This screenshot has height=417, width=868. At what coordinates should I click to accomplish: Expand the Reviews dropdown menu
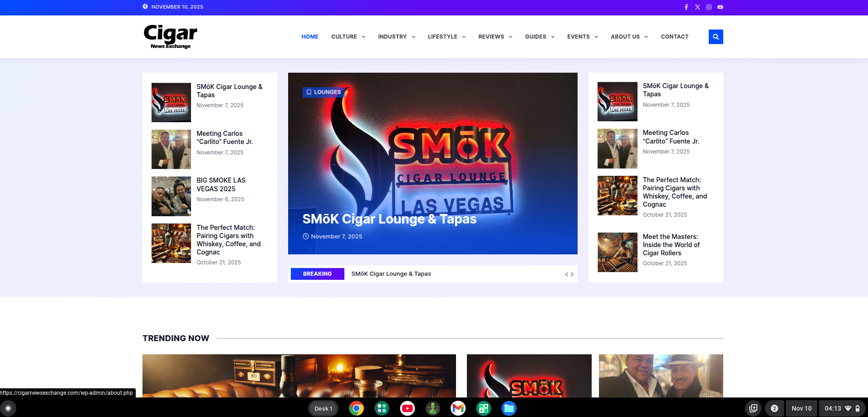point(495,37)
